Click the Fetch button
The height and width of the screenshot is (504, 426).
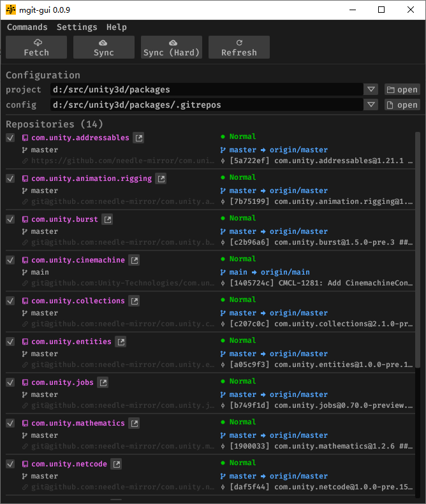(36, 47)
